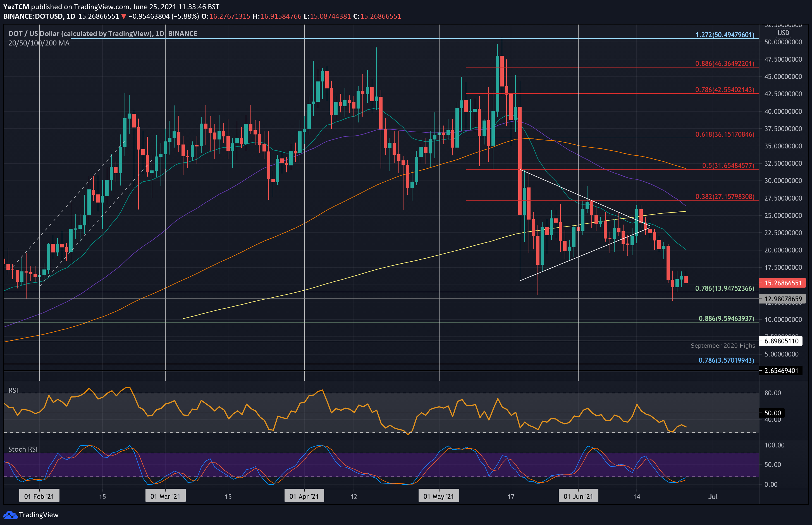Viewport: 812px width, 525px height.
Task: Toggle visibility of the RSI indicator
Action: pos(14,390)
